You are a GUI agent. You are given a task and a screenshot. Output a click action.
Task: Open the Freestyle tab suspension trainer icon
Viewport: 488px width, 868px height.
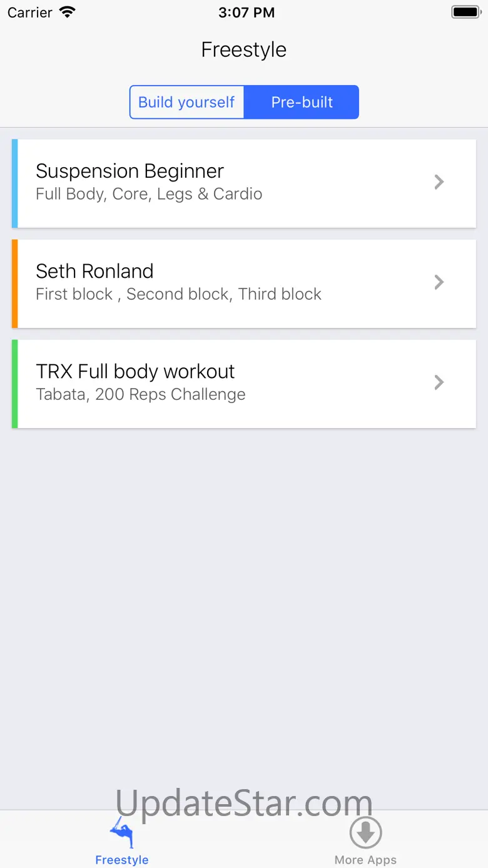(x=122, y=832)
